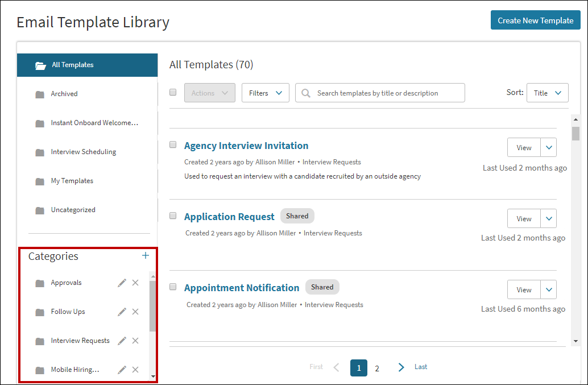588x385 pixels.
Task: Select the Interview Requests category in sidebar
Action: pyautogui.click(x=80, y=341)
